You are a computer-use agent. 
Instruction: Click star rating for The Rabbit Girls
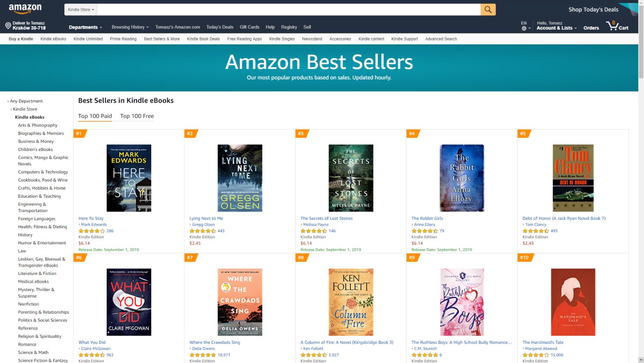425,231
